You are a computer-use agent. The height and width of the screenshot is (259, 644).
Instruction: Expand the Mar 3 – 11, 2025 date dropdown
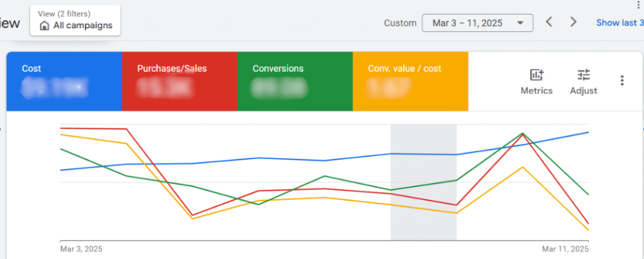tap(478, 23)
